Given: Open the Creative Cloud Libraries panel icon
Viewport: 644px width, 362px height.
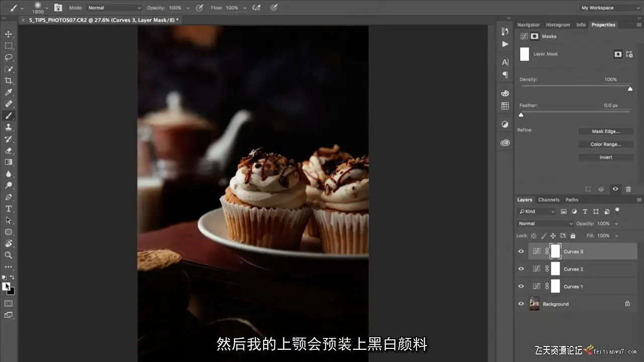Looking at the screenshot, I should [505, 143].
